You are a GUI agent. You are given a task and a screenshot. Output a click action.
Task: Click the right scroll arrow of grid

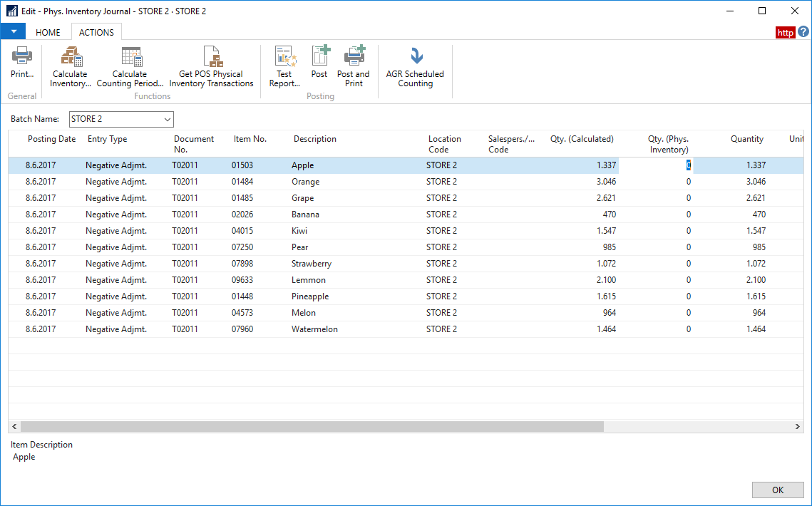pyautogui.click(x=798, y=426)
